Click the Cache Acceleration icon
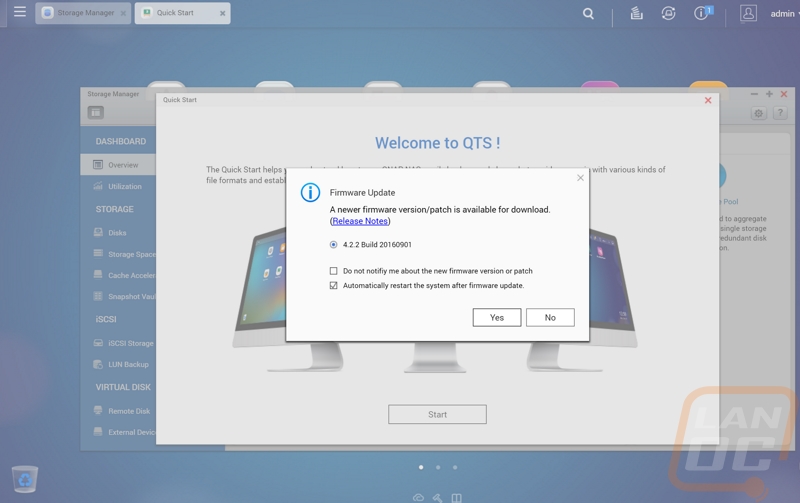 coord(98,274)
